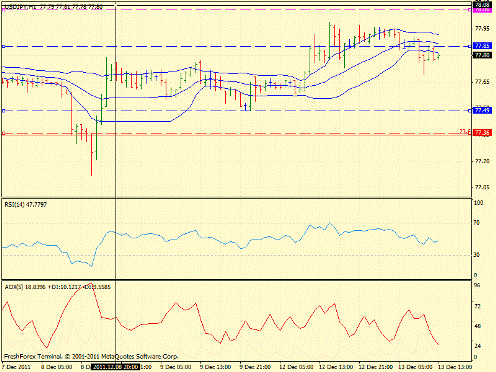Select the left handle of the 77.85 line
Screen dimensions: 496x372
[3, 46]
